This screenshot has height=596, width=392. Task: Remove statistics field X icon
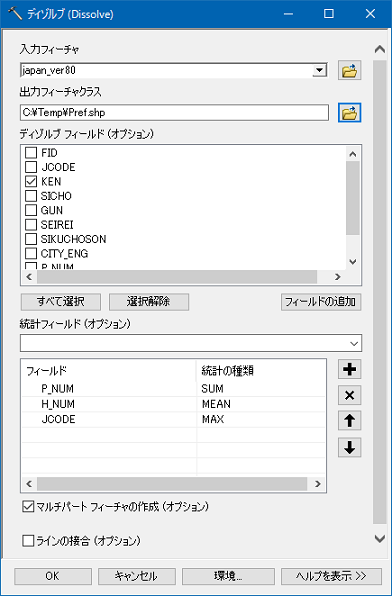pos(349,395)
